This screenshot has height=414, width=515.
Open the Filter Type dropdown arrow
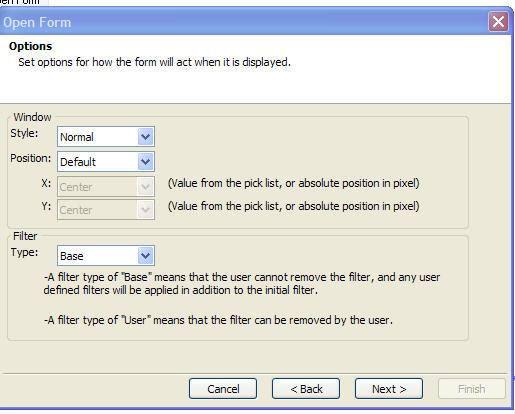[146, 256]
